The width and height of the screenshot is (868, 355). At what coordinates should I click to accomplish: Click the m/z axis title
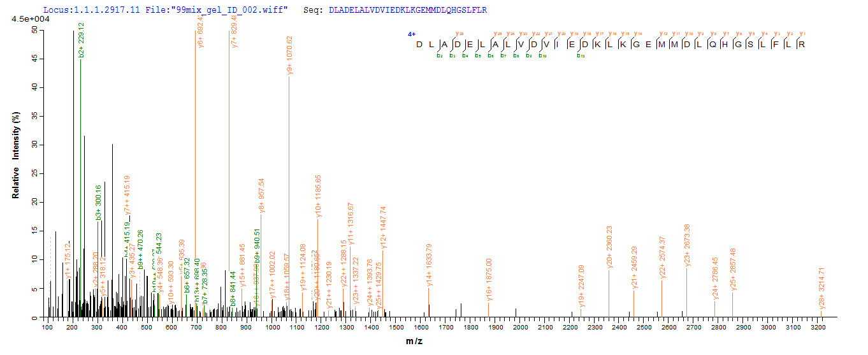coord(415,341)
